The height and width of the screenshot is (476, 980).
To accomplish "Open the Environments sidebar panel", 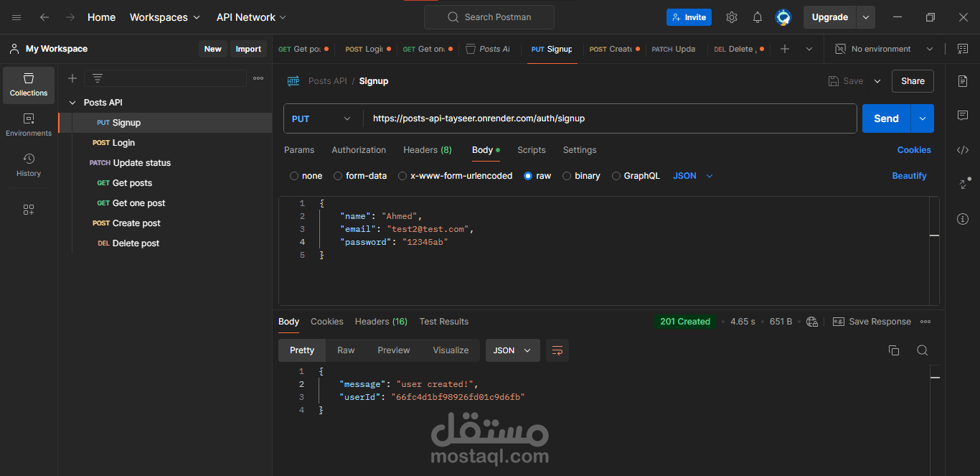I will pyautogui.click(x=29, y=125).
